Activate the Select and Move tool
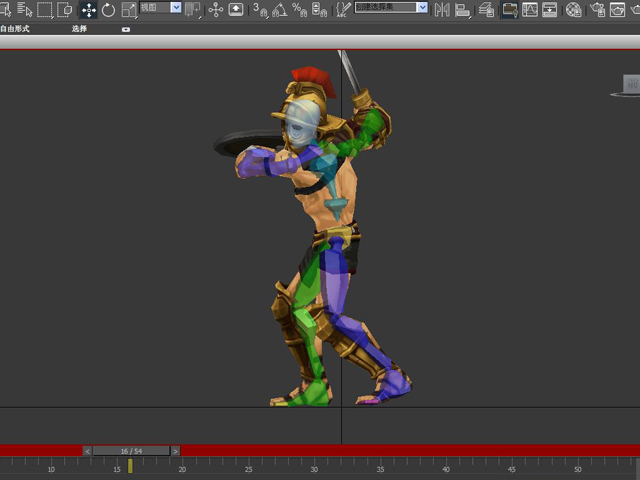The image size is (640, 480). tap(89, 10)
